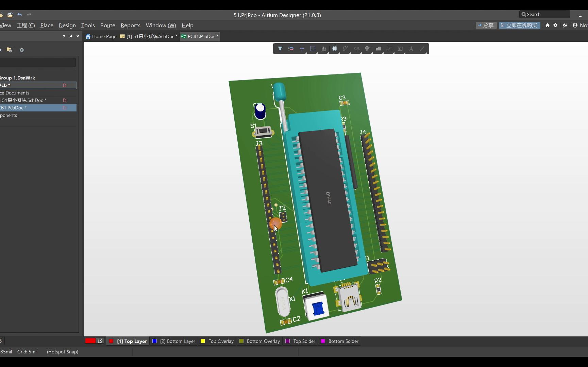Click the 立即在线购买 button
Viewport: 588px width, 367px height.
tap(519, 25)
